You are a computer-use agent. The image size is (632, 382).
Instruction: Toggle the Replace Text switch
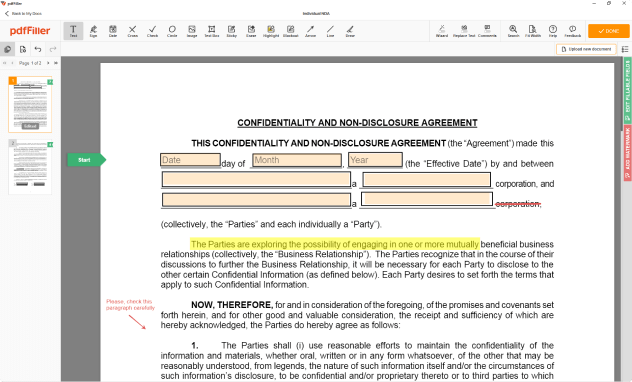click(464, 31)
